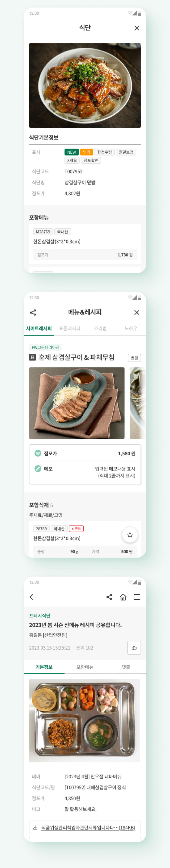This screenshot has height=868, width=170.
Task: Click the download icon for the attachment
Action: pyautogui.click(x=35, y=827)
